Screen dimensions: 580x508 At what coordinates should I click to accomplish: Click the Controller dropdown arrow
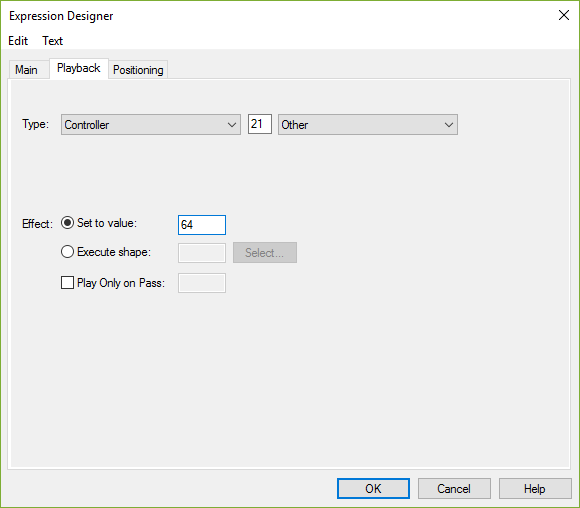pyautogui.click(x=232, y=125)
